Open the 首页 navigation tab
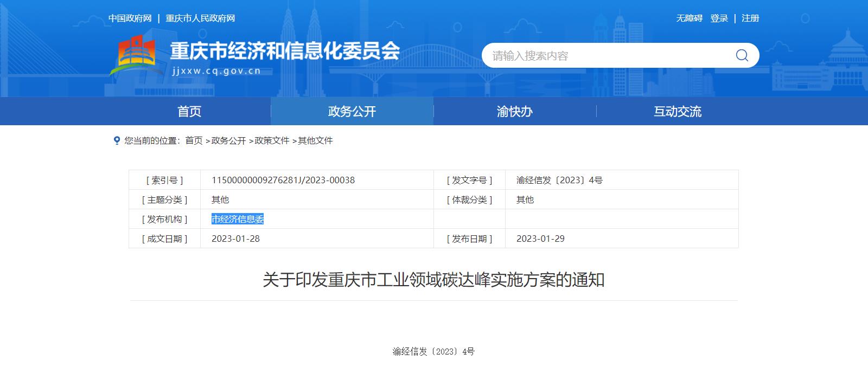This screenshot has width=868, height=367. coord(189,111)
